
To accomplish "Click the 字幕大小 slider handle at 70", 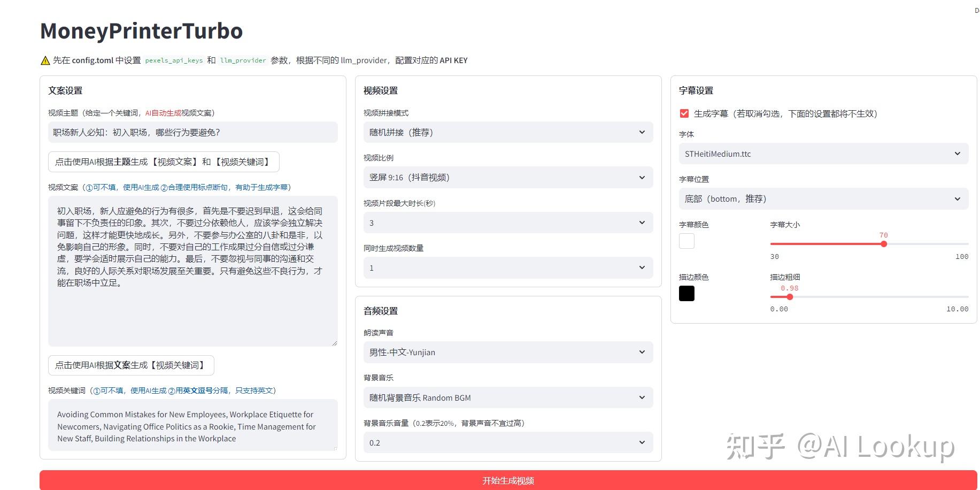I will click(884, 244).
